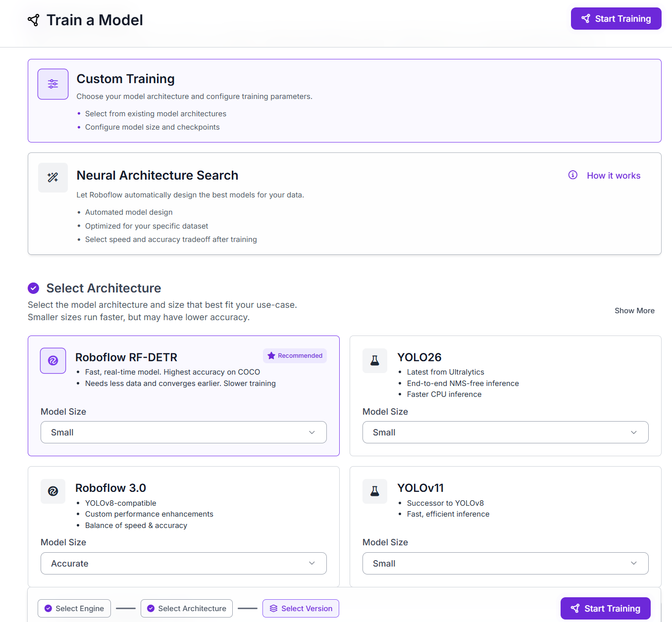Open the How it works link
This screenshot has width=672, height=622.
point(614,176)
